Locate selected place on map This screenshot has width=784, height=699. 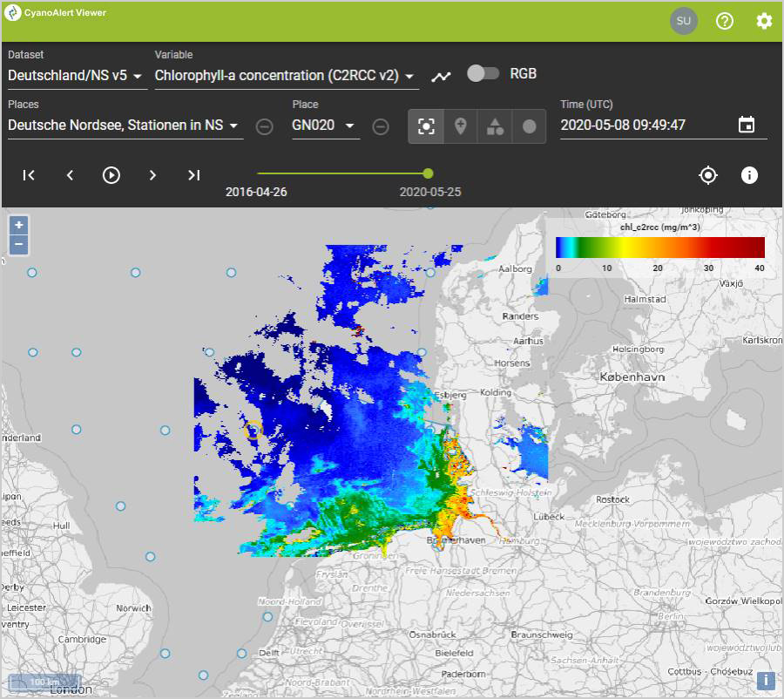pyautogui.click(x=708, y=175)
